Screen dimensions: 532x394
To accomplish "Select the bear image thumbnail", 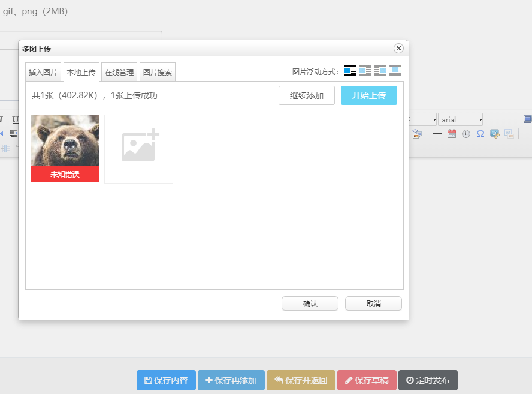I will (x=65, y=140).
